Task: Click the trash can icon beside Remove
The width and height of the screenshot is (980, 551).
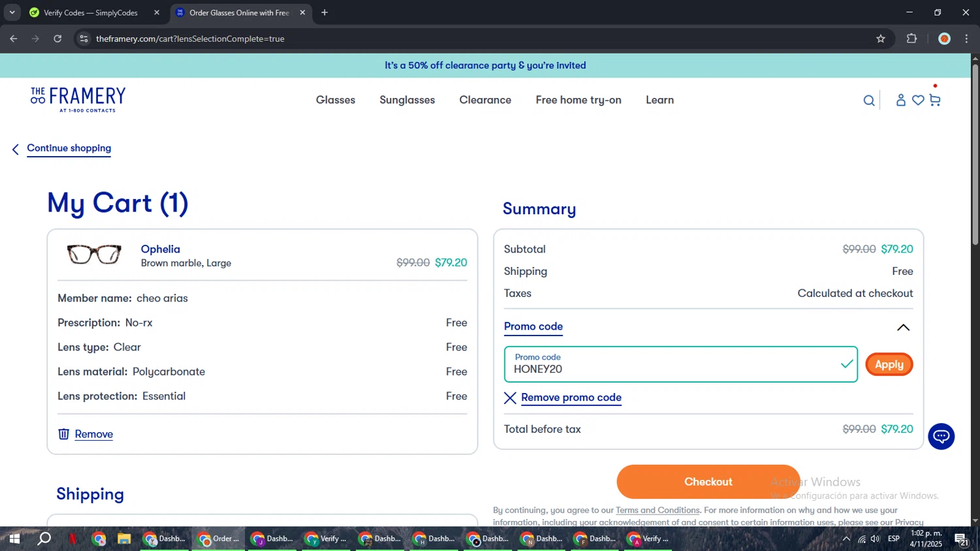Action: coord(63,434)
